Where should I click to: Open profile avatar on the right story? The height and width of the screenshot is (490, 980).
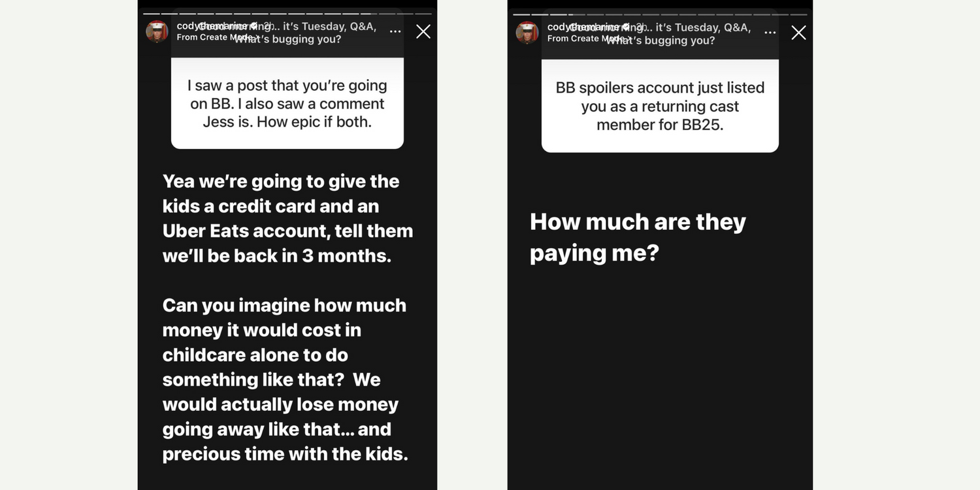[527, 32]
